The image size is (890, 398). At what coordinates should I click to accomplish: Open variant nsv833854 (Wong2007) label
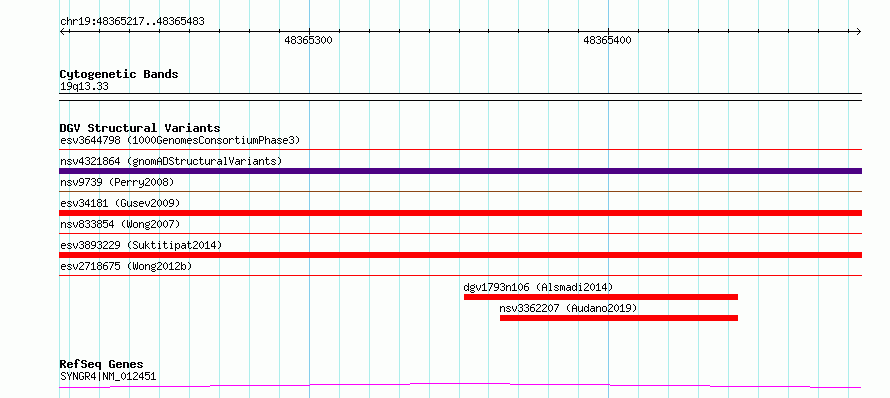click(x=120, y=224)
